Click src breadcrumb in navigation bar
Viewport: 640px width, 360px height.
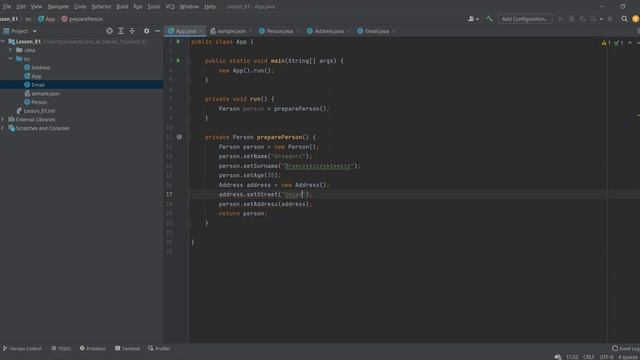click(28, 19)
